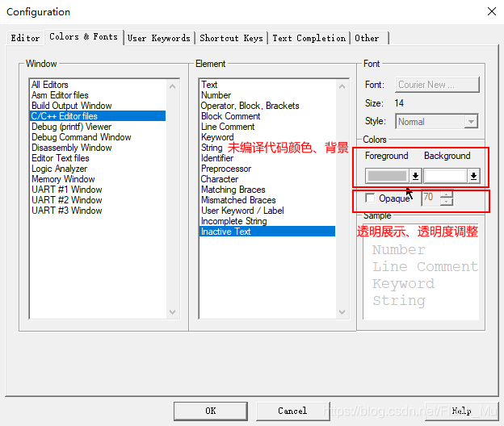
Task: Open the Other tab
Action: coord(370,38)
